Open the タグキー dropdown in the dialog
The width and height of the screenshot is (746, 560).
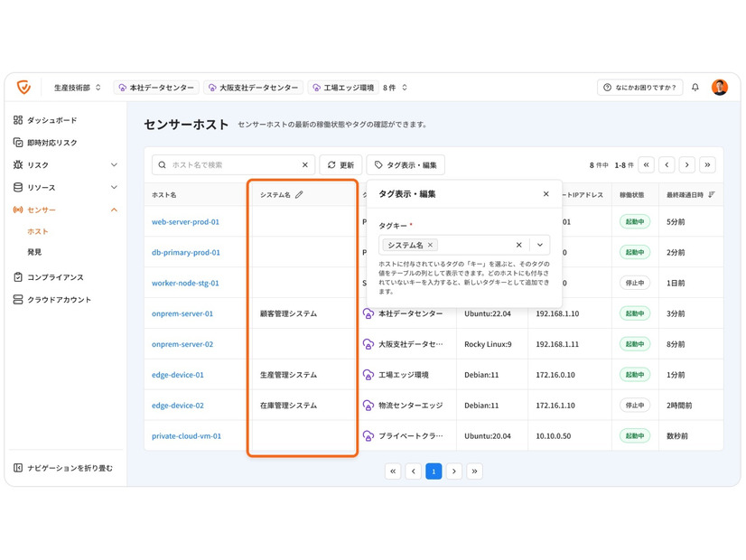coord(539,244)
